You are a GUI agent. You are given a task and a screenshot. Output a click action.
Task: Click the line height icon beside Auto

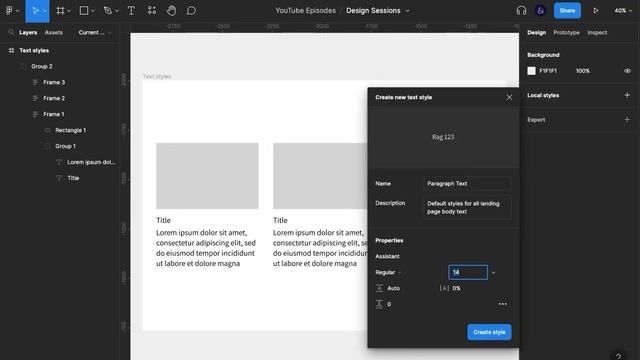tap(379, 288)
